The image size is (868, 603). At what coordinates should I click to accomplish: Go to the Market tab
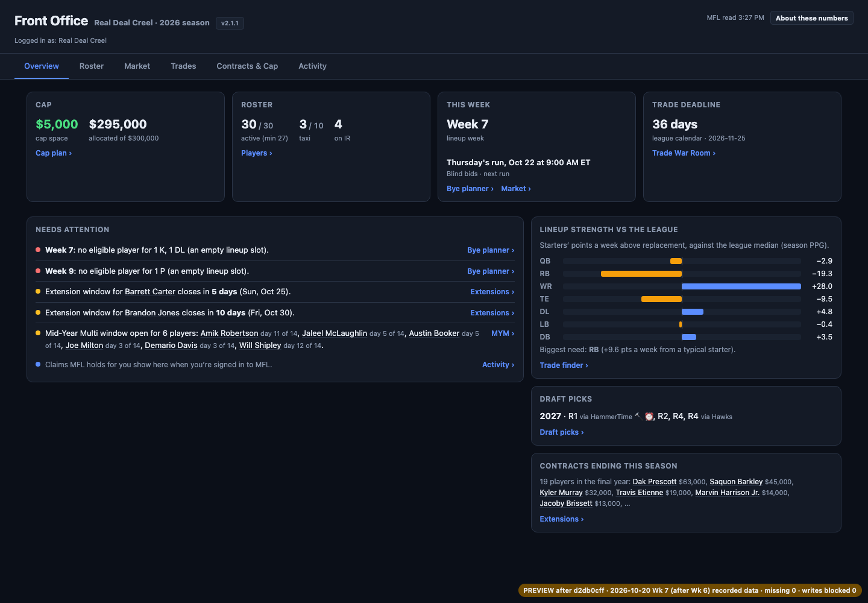click(x=137, y=66)
